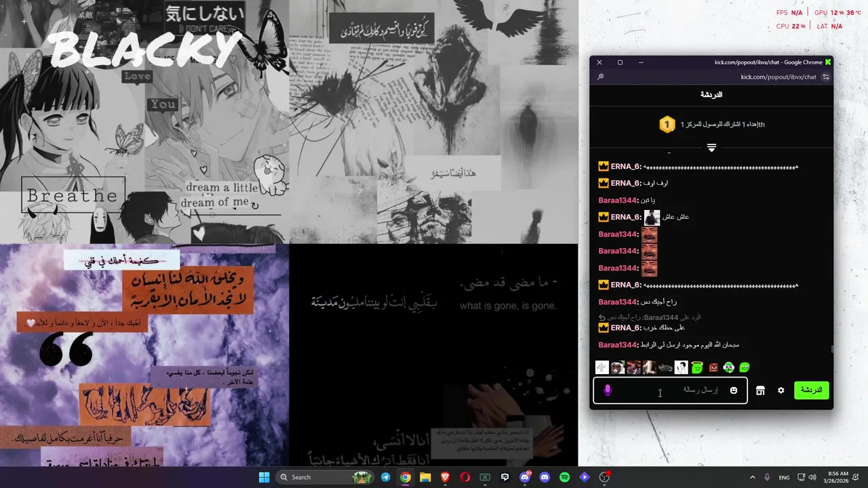Open Opera browser from the taskbar
868x488 pixels.
point(465,477)
